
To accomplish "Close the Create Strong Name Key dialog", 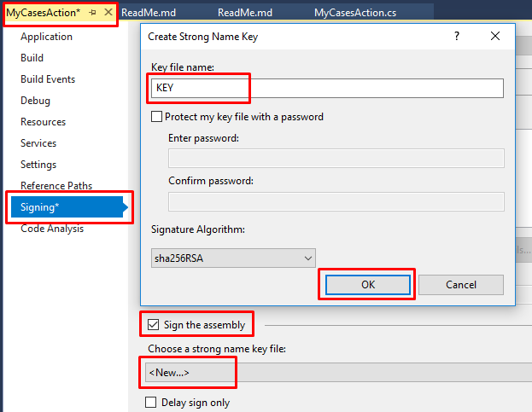I will (x=495, y=36).
